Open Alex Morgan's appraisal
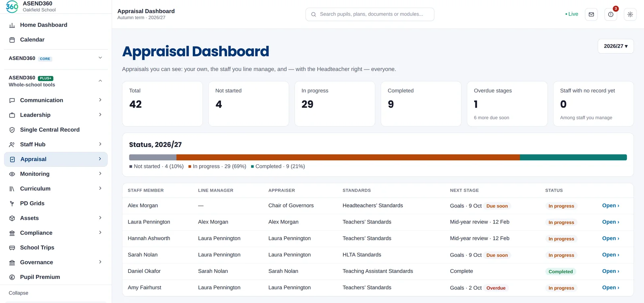644x303 pixels. coord(611,206)
